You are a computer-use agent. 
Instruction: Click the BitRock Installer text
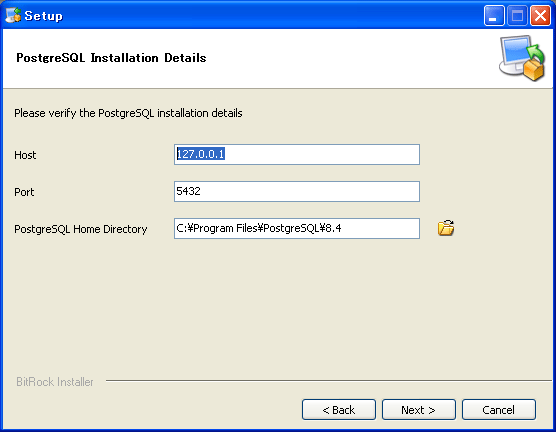click(55, 382)
